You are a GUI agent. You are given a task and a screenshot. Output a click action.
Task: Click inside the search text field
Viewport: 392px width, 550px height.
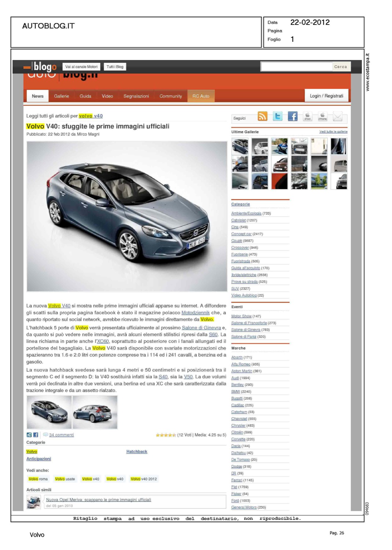(296, 67)
